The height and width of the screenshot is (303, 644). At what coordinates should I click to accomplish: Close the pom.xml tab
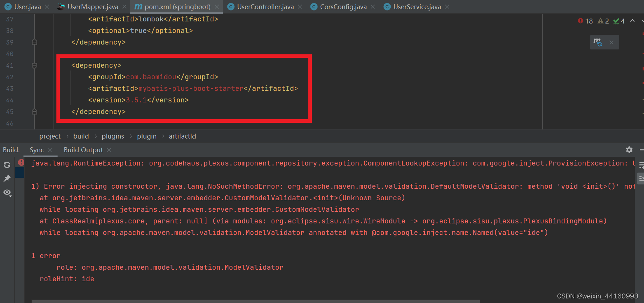tap(217, 7)
